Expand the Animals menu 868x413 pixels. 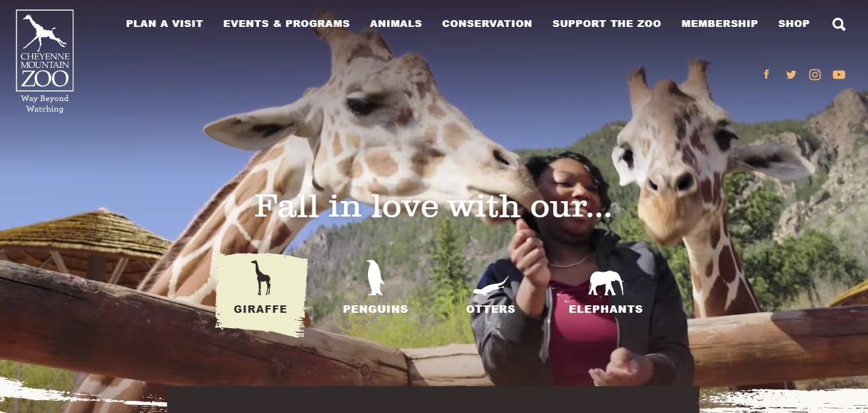[396, 24]
